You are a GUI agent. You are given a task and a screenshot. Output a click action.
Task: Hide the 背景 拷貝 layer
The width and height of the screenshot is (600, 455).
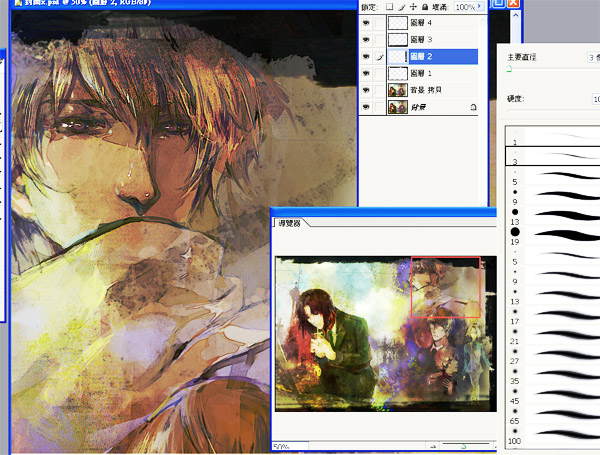[366, 90]
